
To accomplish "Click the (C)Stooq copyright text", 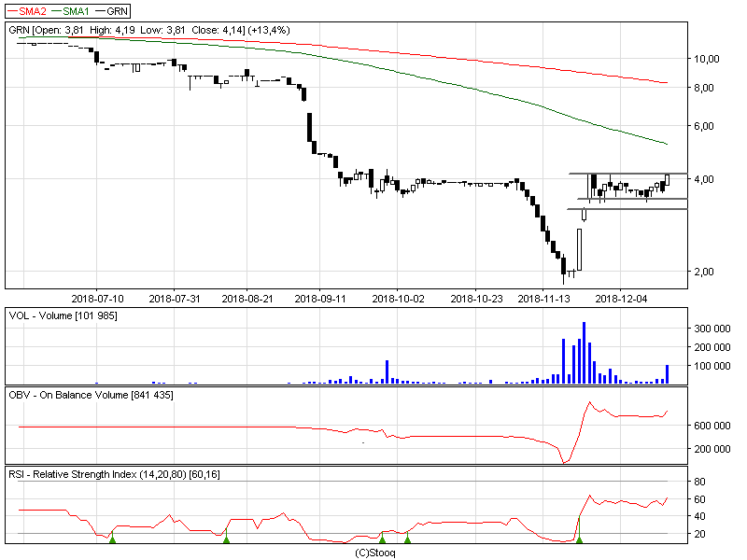I will 375,553.
